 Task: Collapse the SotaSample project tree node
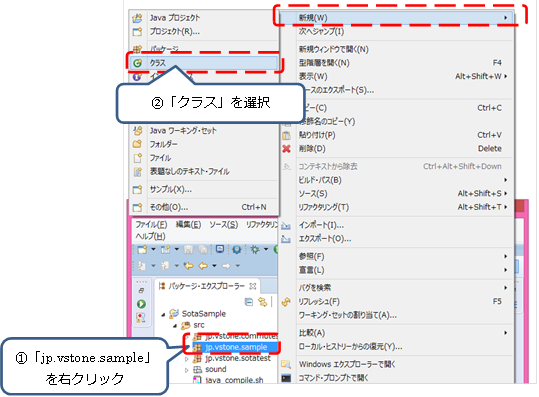[x=163, y=314]
